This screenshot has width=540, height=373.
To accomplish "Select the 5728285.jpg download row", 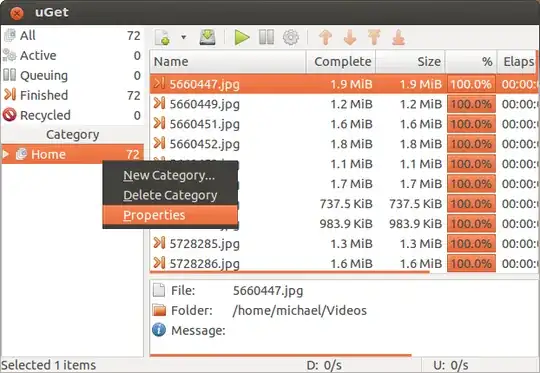I will click(x=343, y=244).
